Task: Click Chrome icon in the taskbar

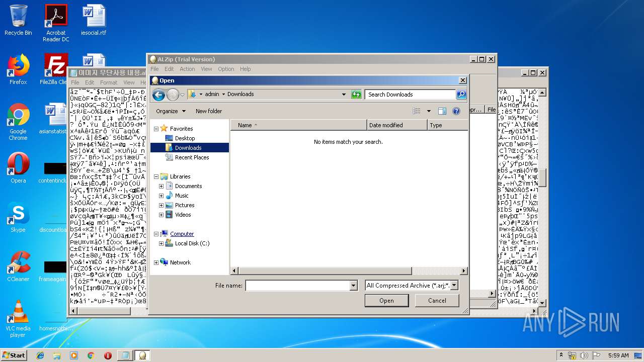Action: tap(91, 355)
